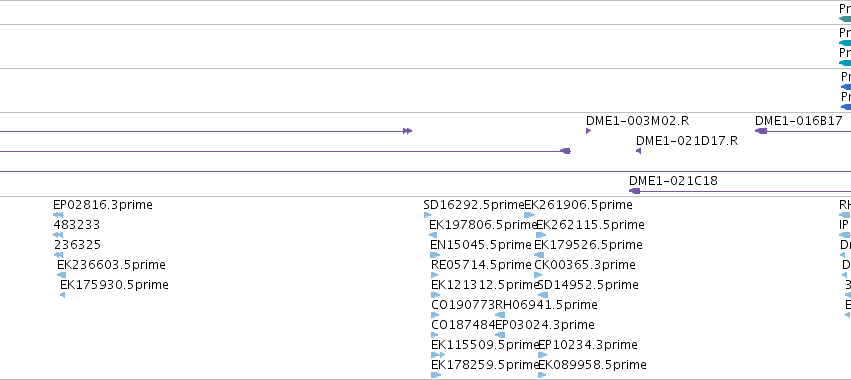Click the arrow glyph under EP03024.3prime
Viewport: 851px width, 380px height.
tap(500, 335)
